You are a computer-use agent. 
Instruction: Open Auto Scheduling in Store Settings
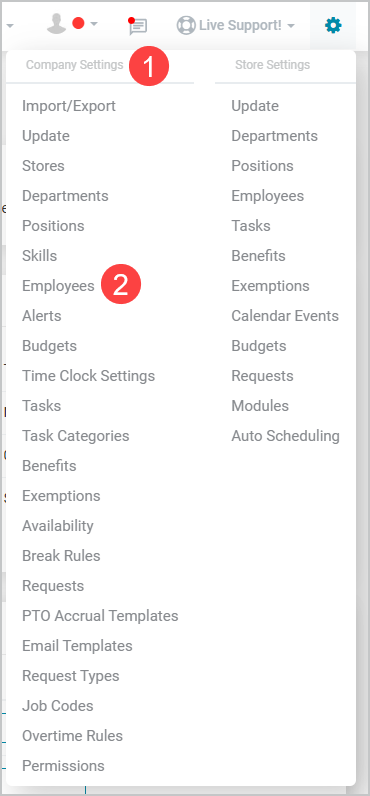pos(285,436)
